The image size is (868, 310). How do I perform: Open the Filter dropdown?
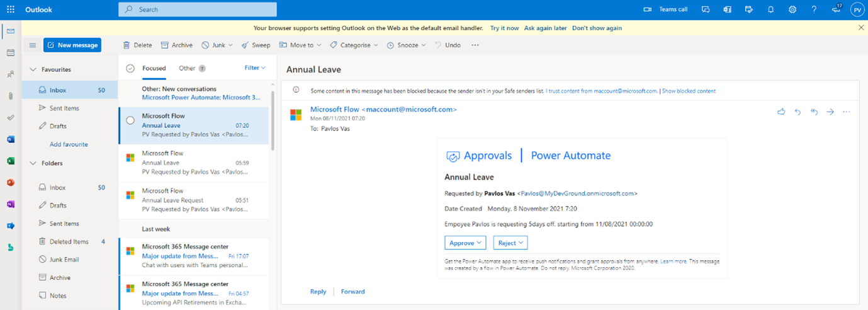click(255, 67)
